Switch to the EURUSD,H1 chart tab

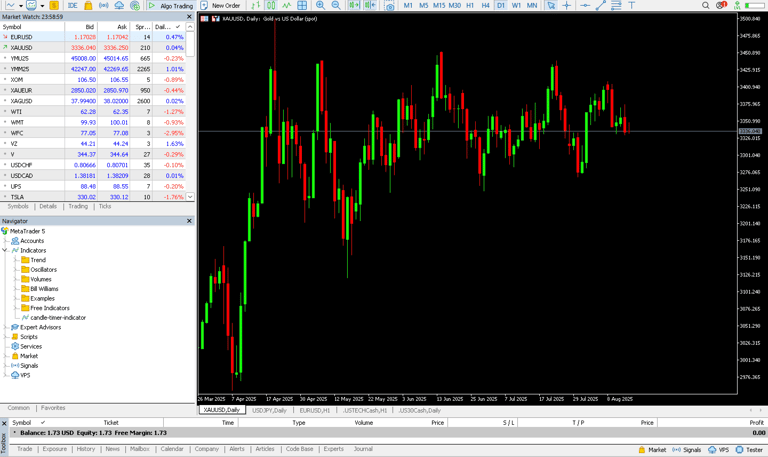(315, 410)
